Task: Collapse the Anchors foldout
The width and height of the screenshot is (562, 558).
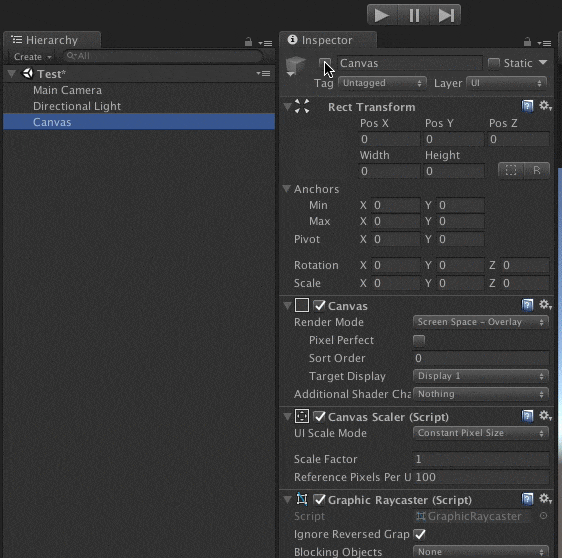Action: pos(286,189)
